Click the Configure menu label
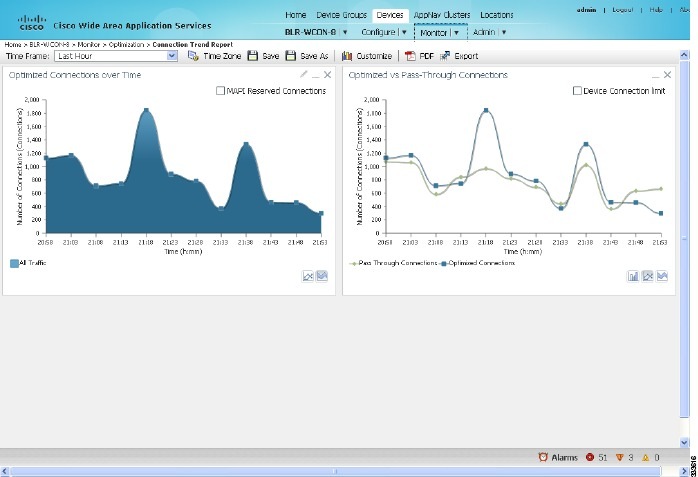The height and width of the screenshot is (477, 698). tap(378, 32)
